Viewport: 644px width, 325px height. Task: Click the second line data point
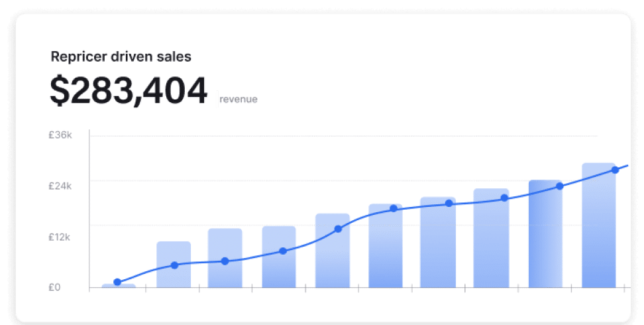pos(174,265)
